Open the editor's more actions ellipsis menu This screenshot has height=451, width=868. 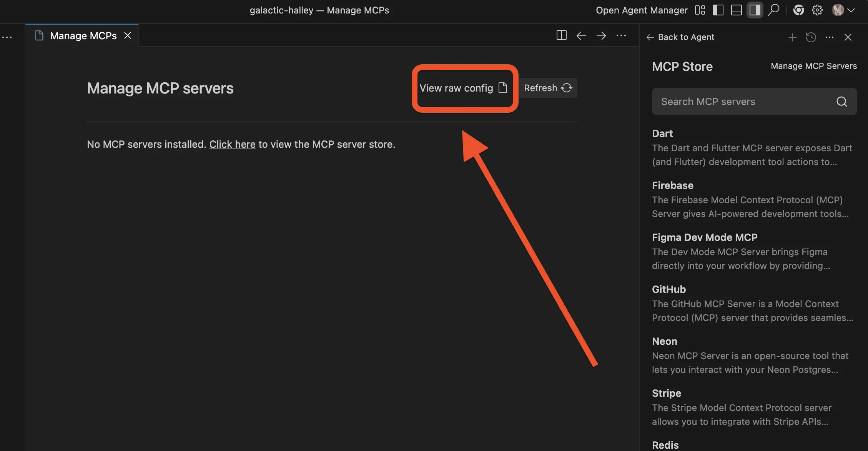tap(621, 35)
